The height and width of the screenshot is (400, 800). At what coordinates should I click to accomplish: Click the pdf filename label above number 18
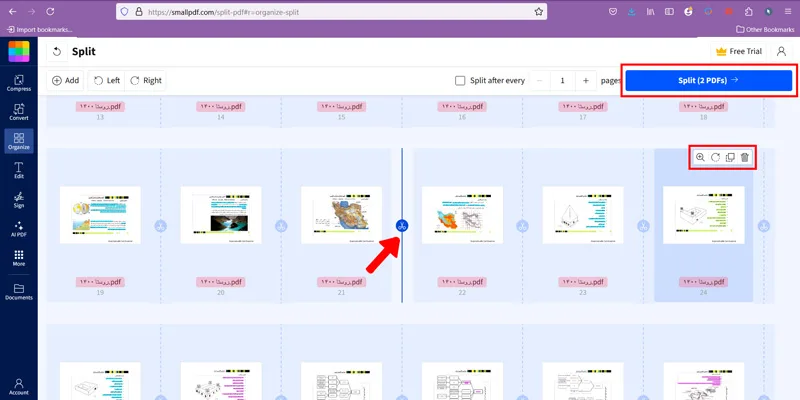pos(704,107)
